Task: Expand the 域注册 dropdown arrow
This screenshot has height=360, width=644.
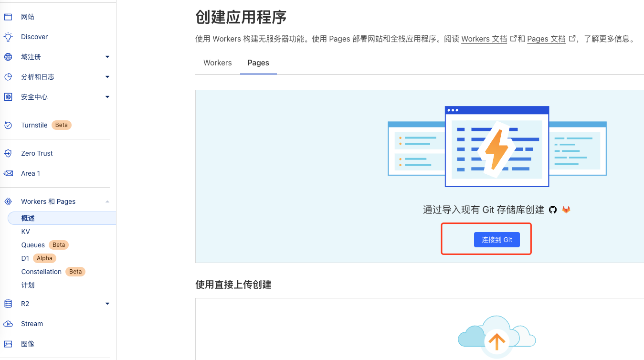Action: click(107, 57)
